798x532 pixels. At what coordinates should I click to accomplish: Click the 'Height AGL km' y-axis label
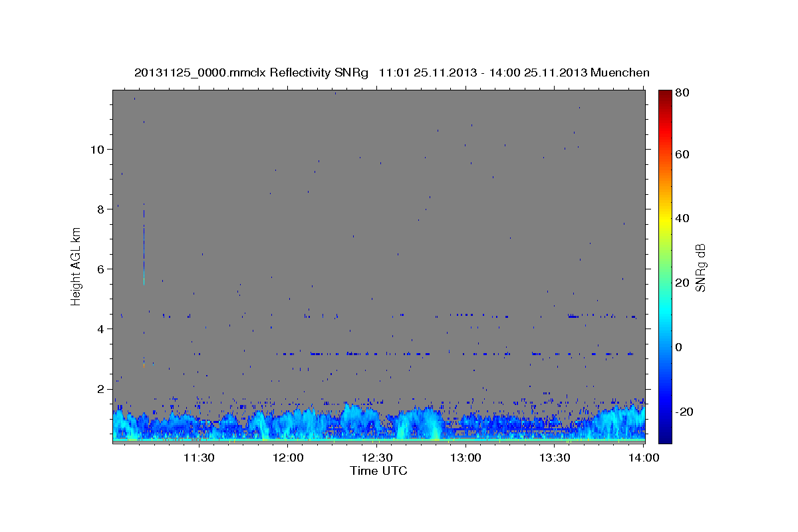point(76,266)
